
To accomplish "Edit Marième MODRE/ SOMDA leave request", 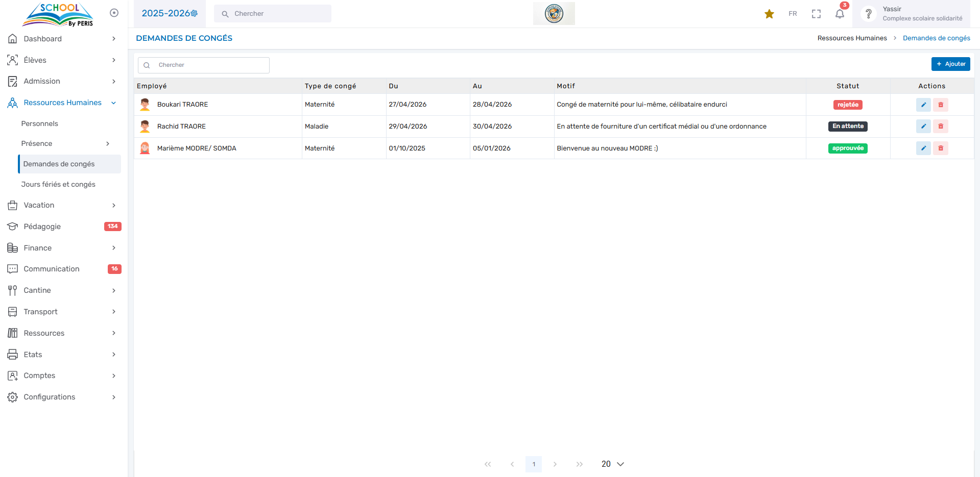I will [923, 148].
